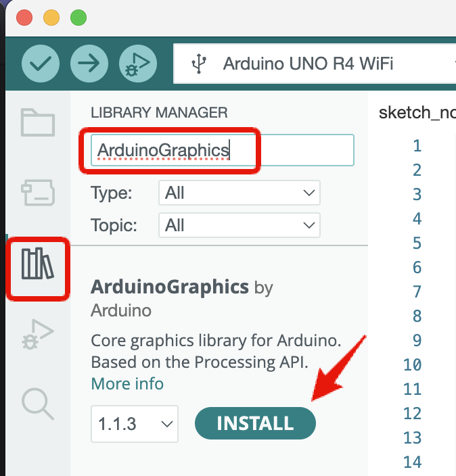Click line number 10 in editor gutter
Screen dimensions: 456x476
tap(413, 365)
